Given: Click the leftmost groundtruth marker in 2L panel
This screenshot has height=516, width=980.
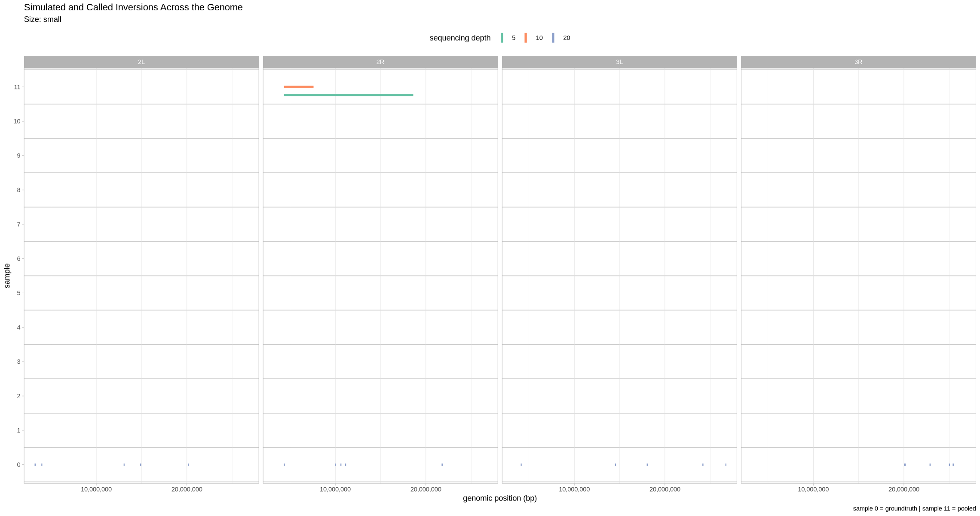Looking at the screenshot, I should (x=35, y=464).
